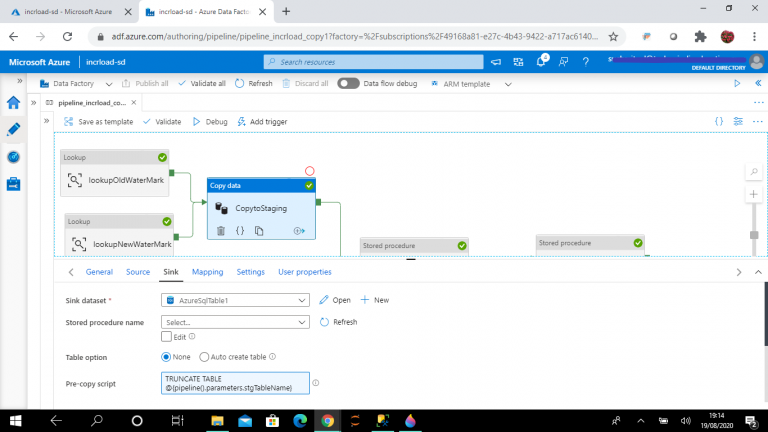Open the switch Data Factory icon

pos(518,62)
